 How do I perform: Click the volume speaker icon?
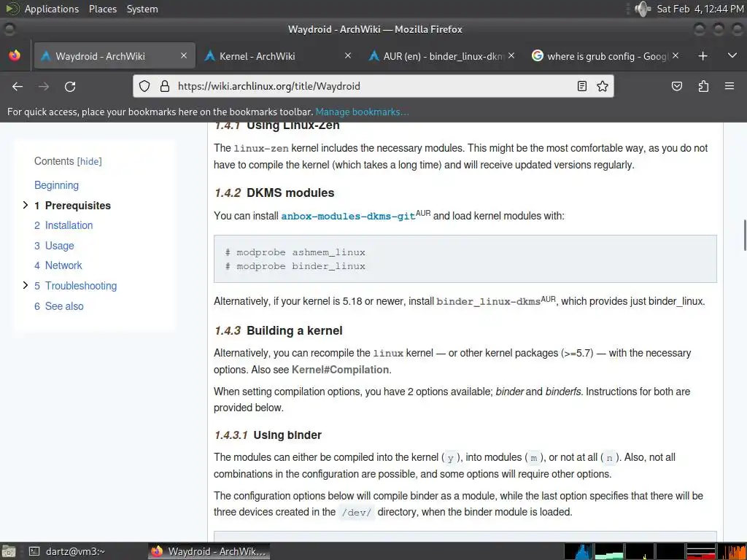(x=643, y=9)
